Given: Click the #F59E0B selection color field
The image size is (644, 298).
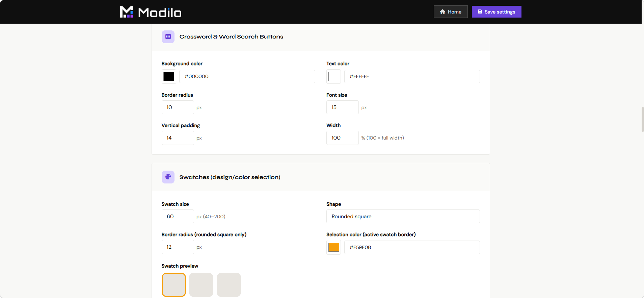Looking at the screenshot, I should pos(412,247).
